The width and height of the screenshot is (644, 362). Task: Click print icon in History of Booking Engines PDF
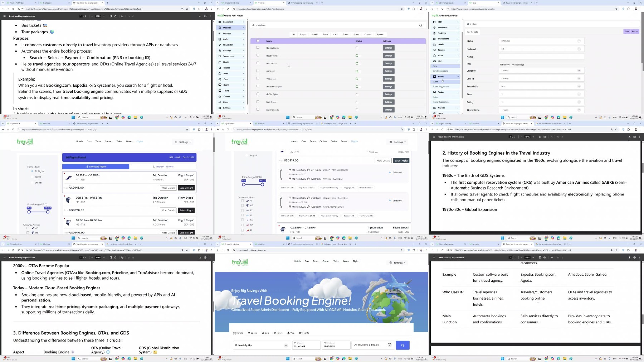[x=634, y=137]
